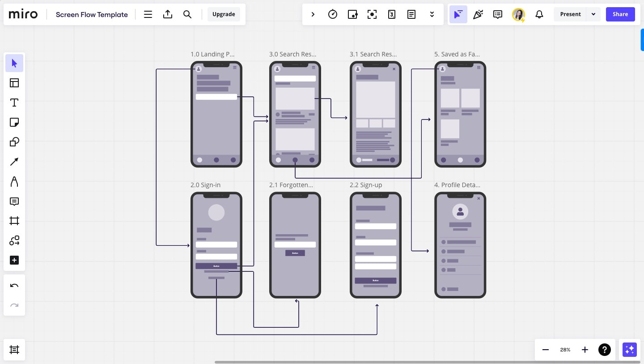Open the main board menu
The image size is (644, 364).
coord(148,14)
